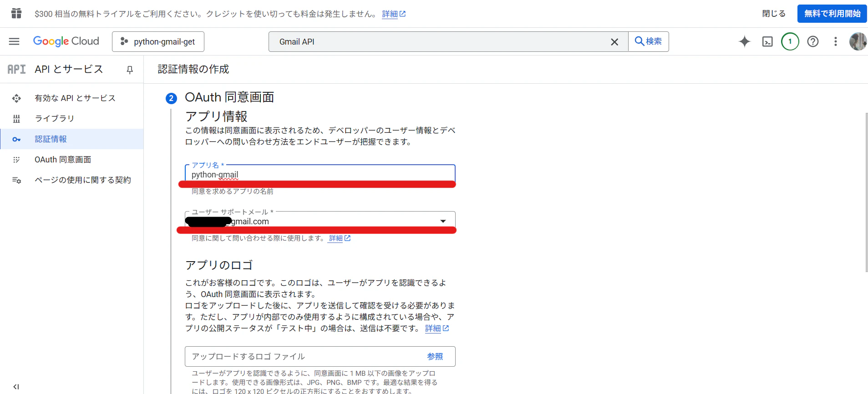
Task: Click the ページの使用に関する契約 settings icon
Action: 16,180
